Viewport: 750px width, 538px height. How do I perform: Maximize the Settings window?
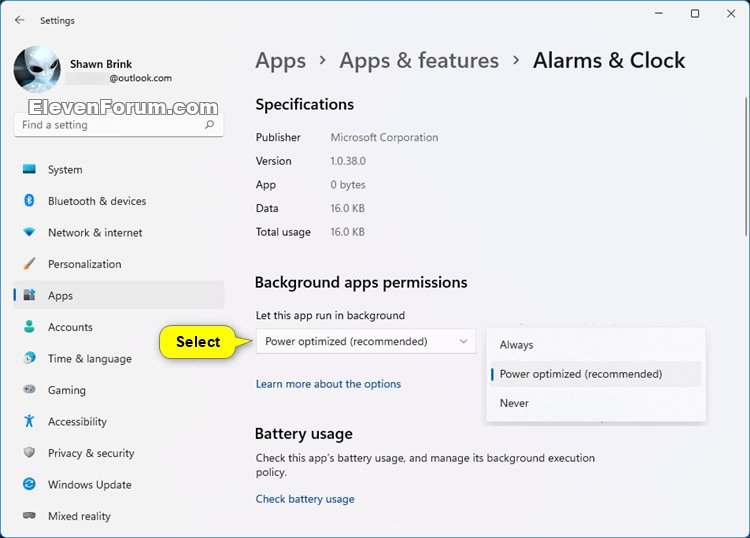click(695, 13)
